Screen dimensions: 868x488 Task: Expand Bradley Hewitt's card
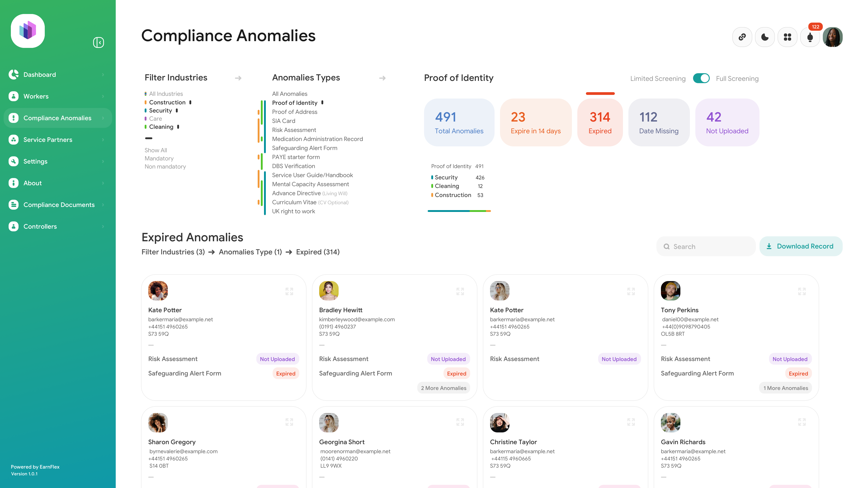pyautogui.click(x=460, y=291)
